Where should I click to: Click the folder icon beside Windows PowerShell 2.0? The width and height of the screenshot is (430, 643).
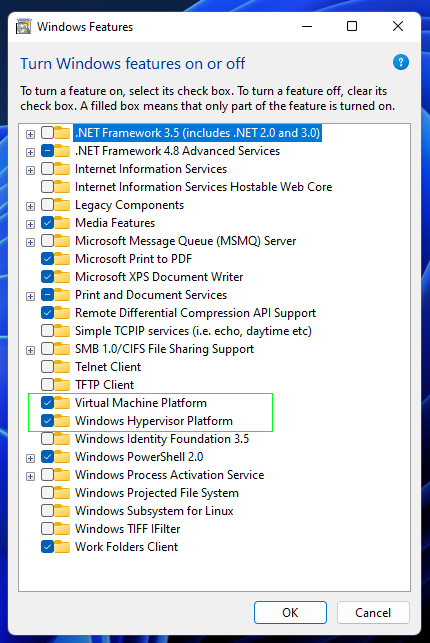point(62,456)
